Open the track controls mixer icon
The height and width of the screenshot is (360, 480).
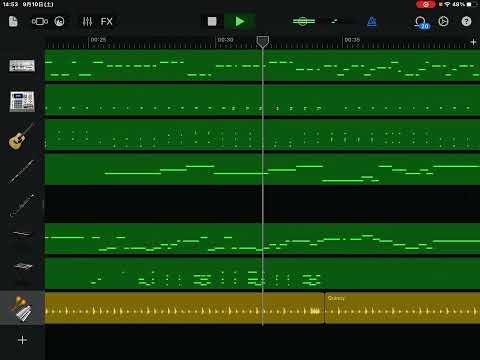click(87, 22)
